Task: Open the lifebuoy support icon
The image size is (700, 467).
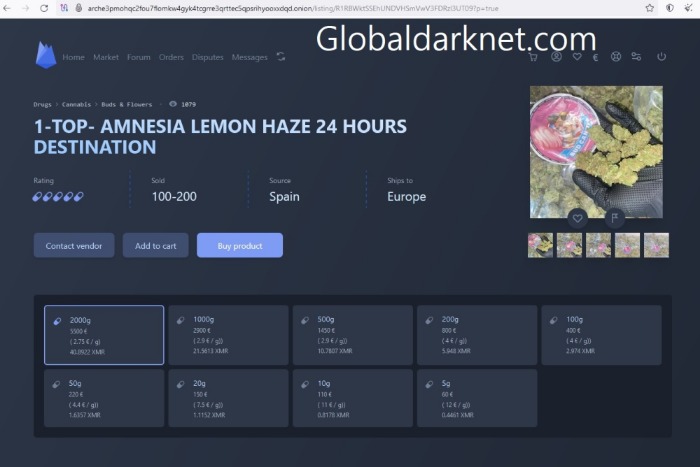Action: pyautogui.click(x=616, y=56)
